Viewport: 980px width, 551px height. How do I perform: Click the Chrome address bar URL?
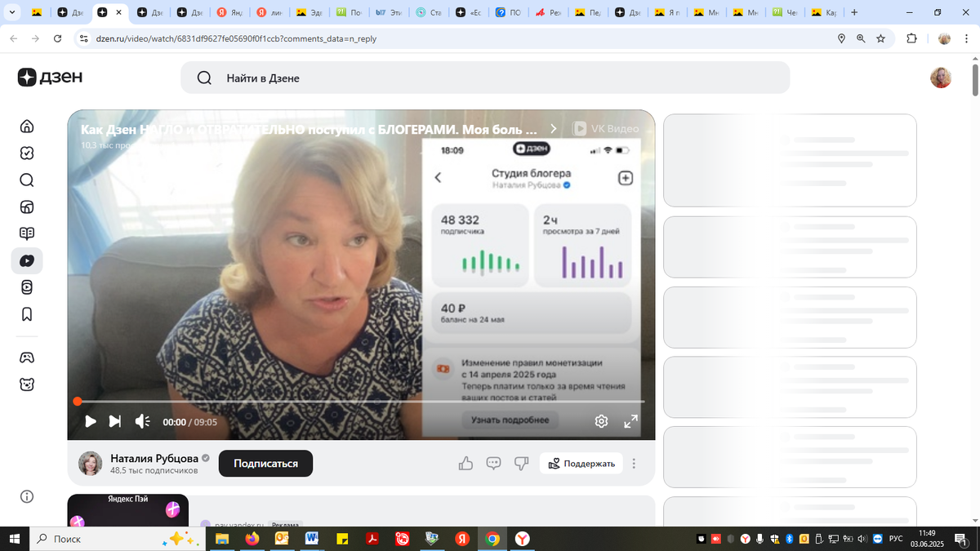tap(236, 38)
